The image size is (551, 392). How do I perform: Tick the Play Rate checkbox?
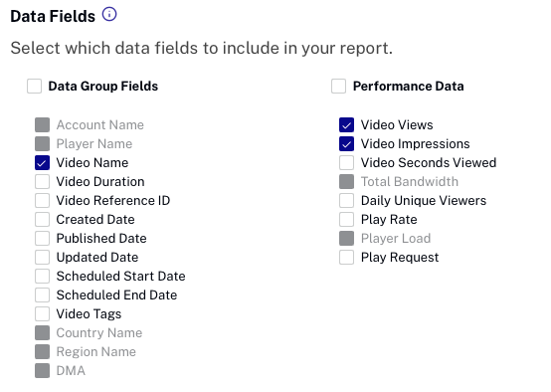click(346, 220)
